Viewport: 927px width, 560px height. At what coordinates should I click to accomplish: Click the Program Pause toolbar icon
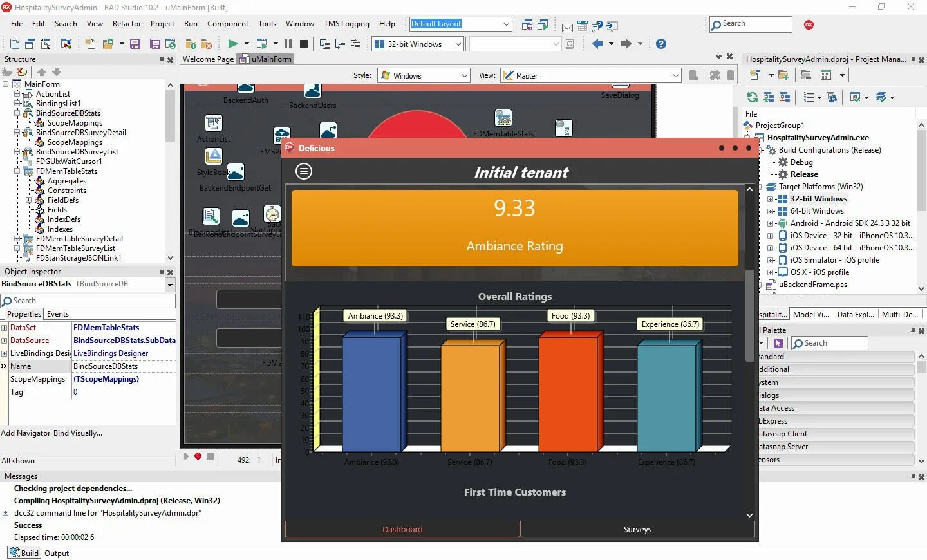pos(288,44)
